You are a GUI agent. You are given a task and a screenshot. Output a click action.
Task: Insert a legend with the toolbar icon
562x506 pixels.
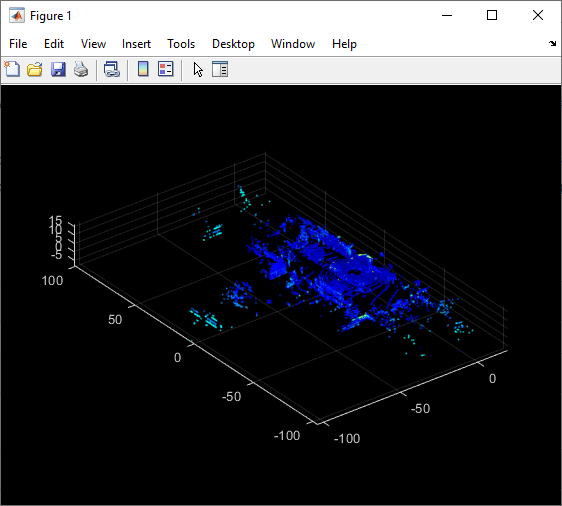pos(166,69)
